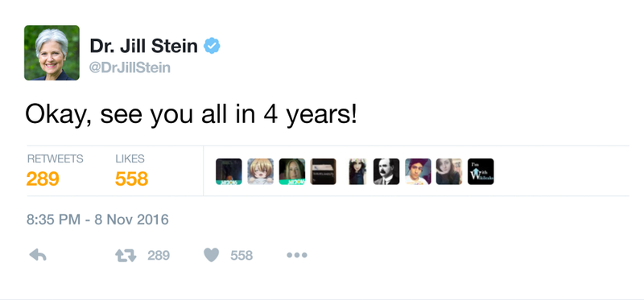
Task: Open the avatar with purple beanie
Action: point(418,171)
